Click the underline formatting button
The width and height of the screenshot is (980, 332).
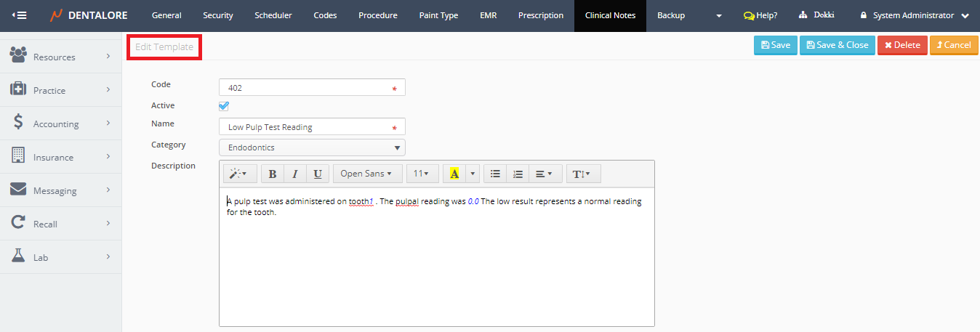(318, 174)
